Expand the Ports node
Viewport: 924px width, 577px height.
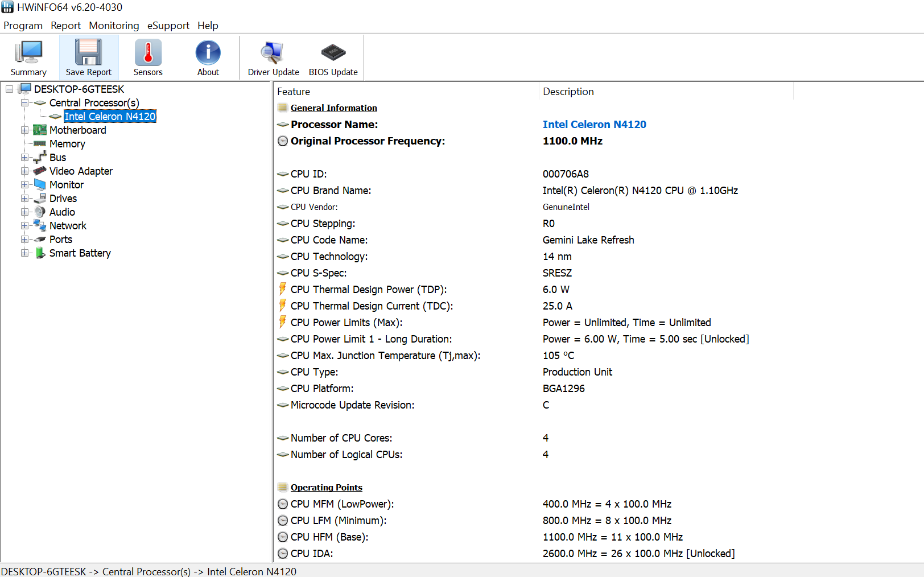24,239
